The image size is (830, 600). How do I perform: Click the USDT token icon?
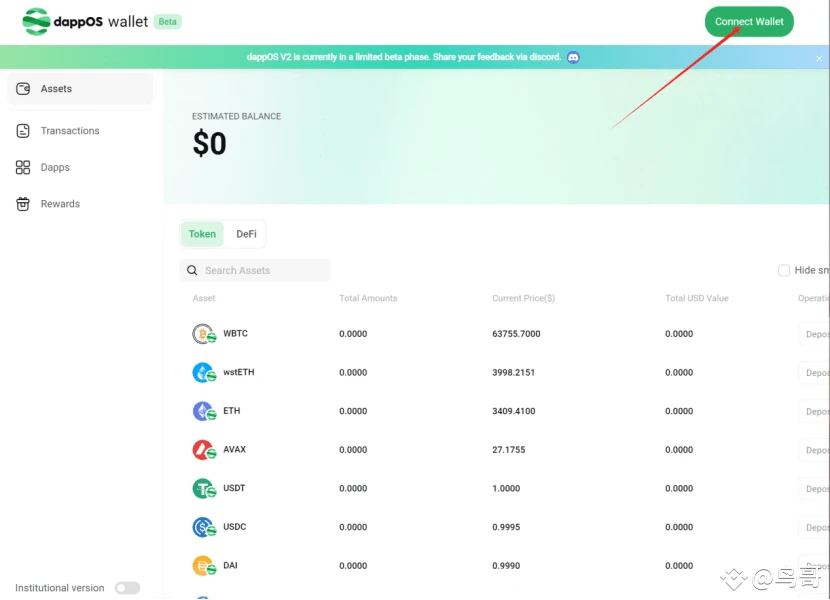[x=204, y=489]
